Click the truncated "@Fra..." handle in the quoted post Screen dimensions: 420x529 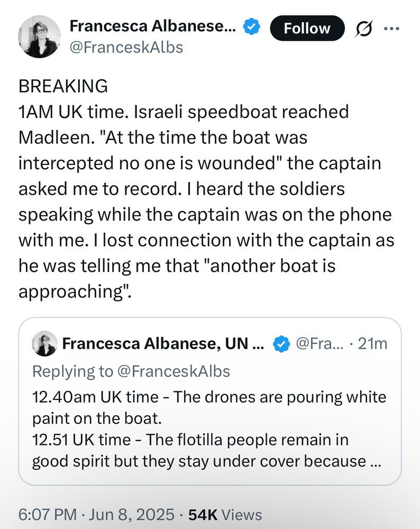coord(321,344)
